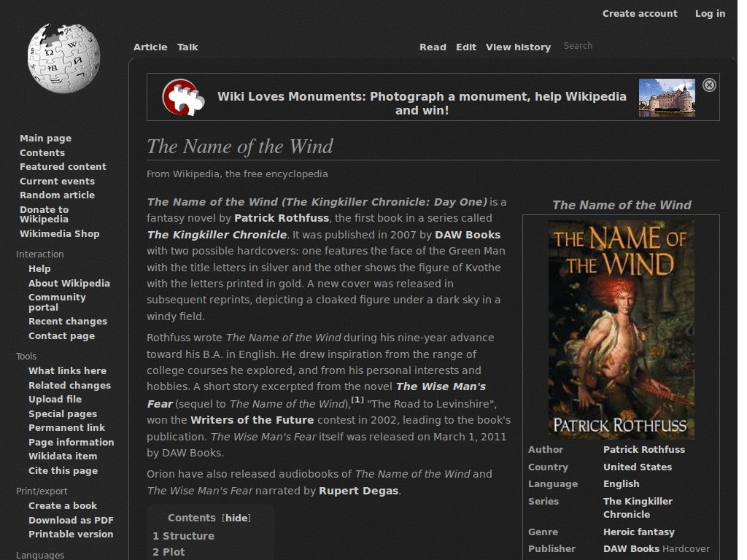This screenshot has height=560, width=747.
Task: Open the Patrick Rothfuss author link
Action: (x=644, y=449)
